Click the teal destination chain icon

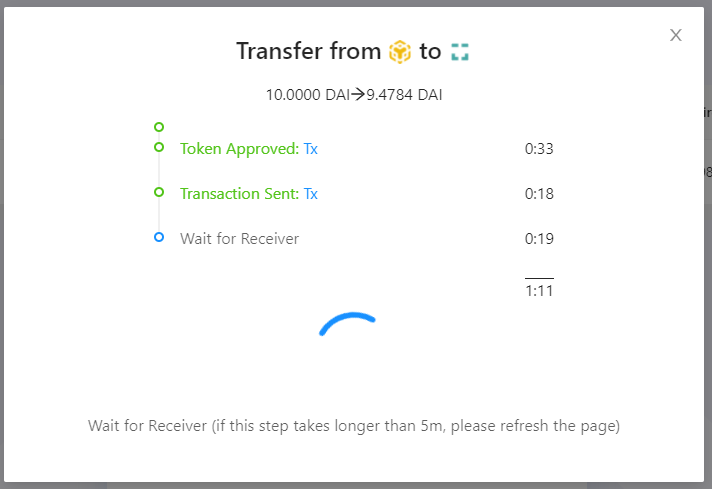point(460,52)
